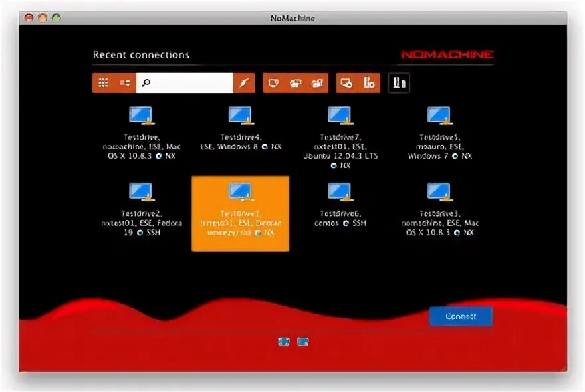The image size is (585, 392).
Task: Click the 'Ubuntu 12.04.3 LTS' text
Action: 340,156
